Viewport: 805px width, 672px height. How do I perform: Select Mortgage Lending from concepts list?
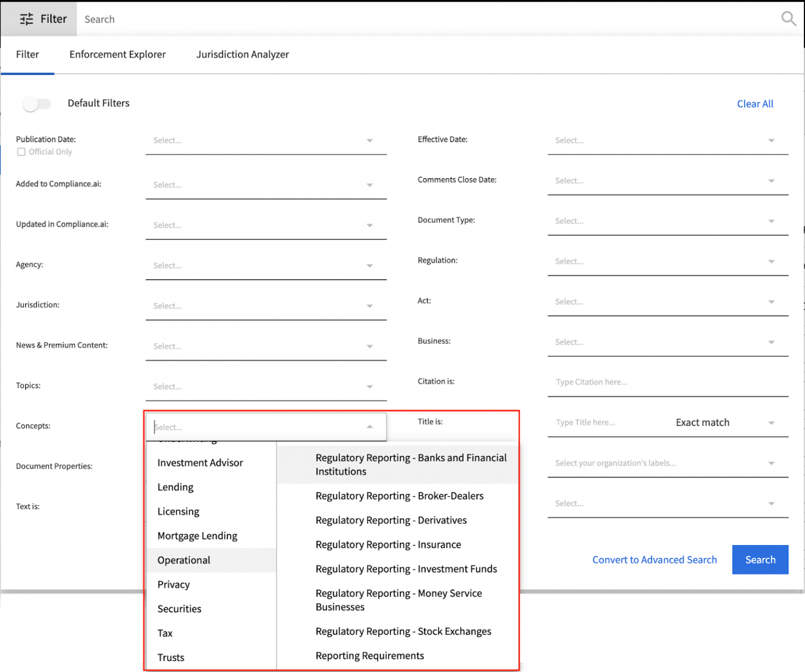pyautogui.click(x=197, y=536)
